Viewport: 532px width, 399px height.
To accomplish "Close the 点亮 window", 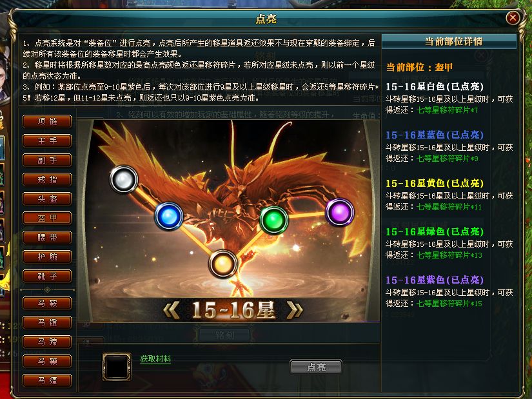I will point(512,17).
